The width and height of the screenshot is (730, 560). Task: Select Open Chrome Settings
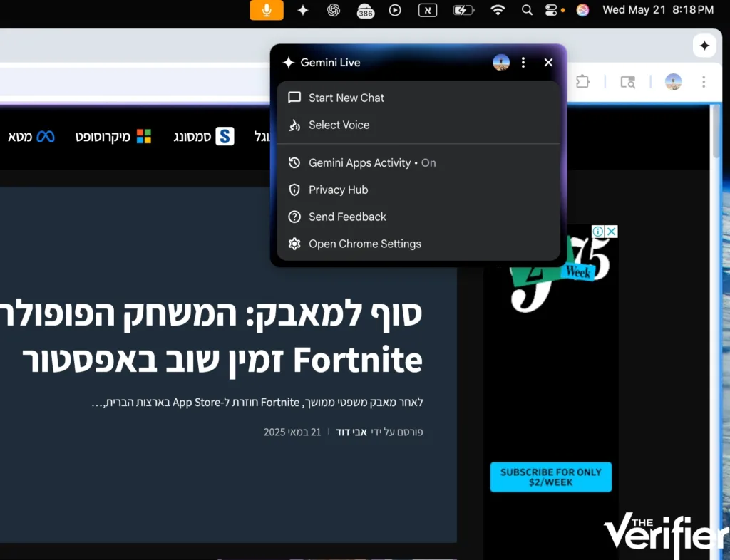pyautogui.click(x=418, y=244)
